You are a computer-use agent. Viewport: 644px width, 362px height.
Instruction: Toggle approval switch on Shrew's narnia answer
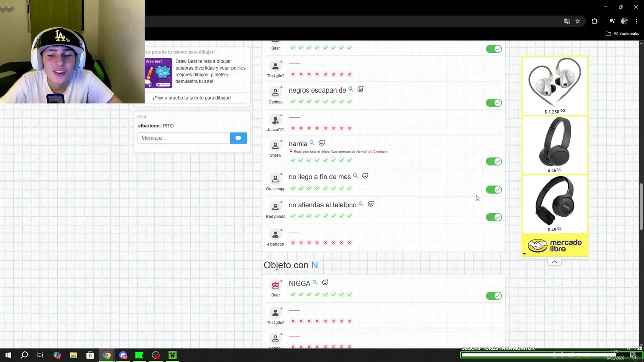point(494,161)
